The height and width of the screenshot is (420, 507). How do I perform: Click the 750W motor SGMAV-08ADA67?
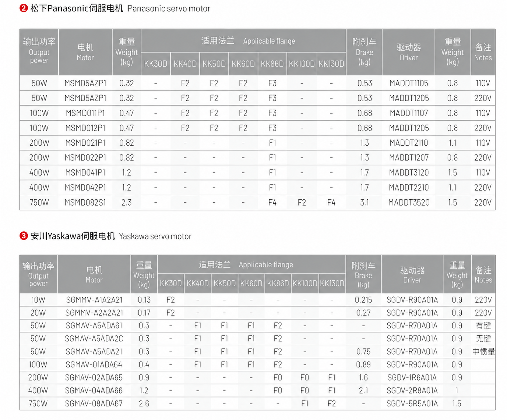coord(94,404)
